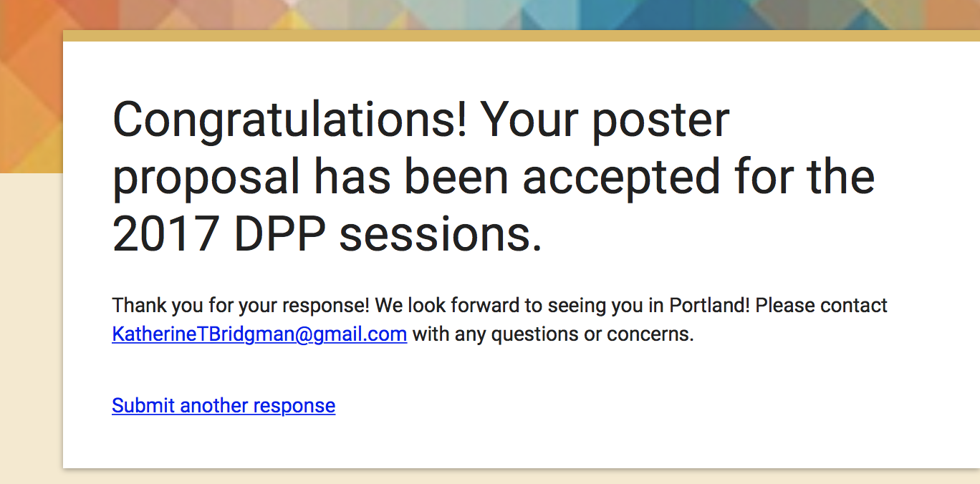The height and width of the screenshot is (484, 980).
Task: Click the word accepted in the title
Action: [x=622, y=178]
